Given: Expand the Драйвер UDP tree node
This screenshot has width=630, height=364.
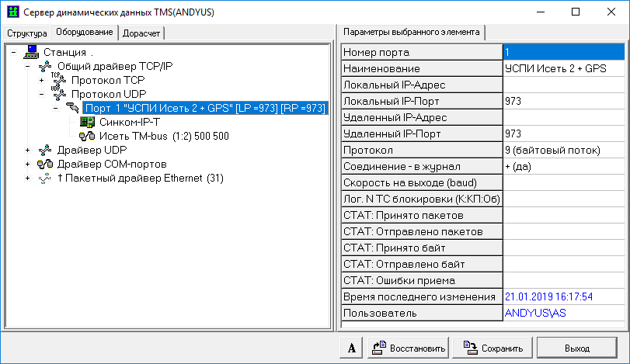Looking at the screenshot, I should pos(28,150).
